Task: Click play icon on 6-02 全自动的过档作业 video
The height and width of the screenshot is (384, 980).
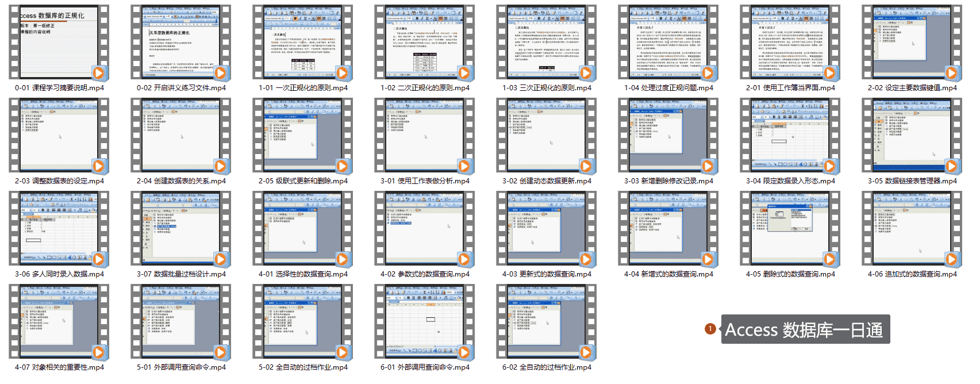Action: tap(586, 352)
